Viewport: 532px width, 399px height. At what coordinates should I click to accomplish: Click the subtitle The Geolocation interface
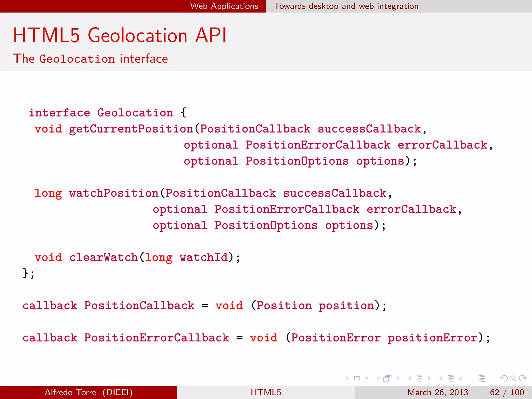(x=90, y=58)
